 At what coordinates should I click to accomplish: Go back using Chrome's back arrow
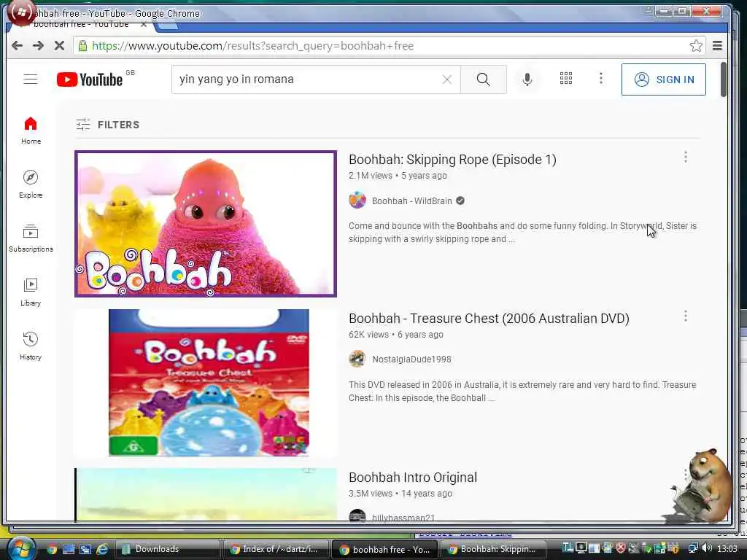18,46
